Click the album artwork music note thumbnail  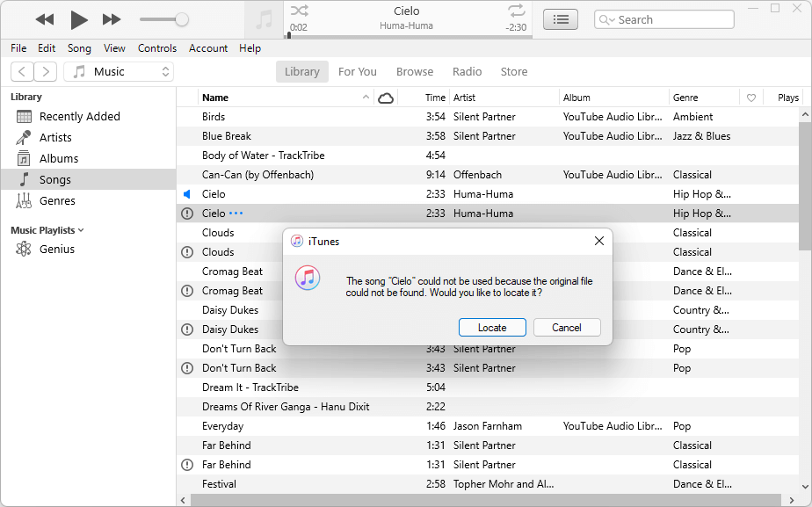pyautogui.click(x=265, y=19)
